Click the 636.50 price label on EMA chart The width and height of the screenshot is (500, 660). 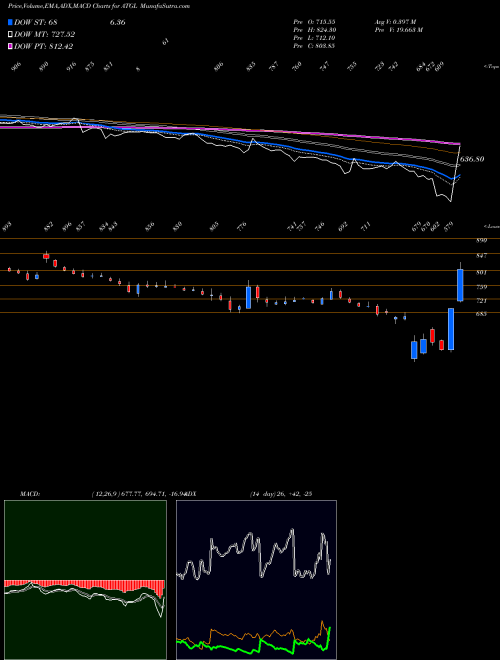[x=472, y=159]
